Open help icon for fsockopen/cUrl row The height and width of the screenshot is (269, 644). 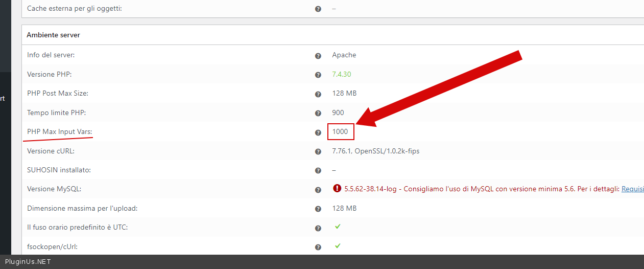click(318, 247)
